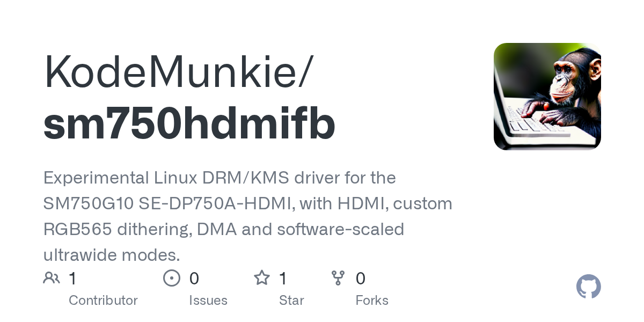Select the Contributor label text

pyautogui.click(x=103, y=300)
